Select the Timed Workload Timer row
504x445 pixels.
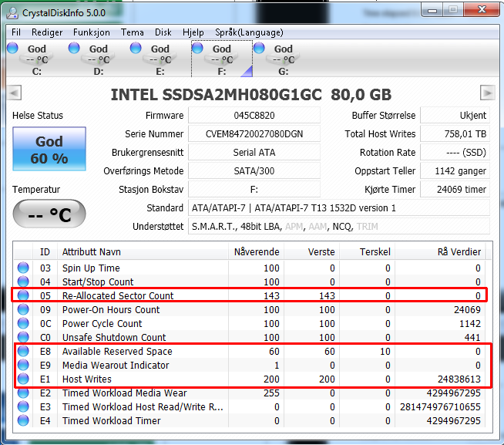coord(250,420)
